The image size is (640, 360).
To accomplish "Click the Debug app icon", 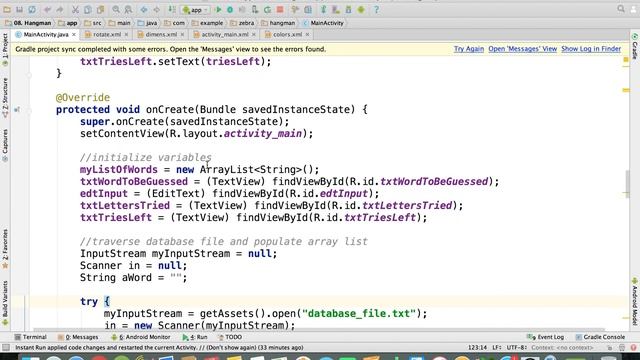I will pos(230,9).
